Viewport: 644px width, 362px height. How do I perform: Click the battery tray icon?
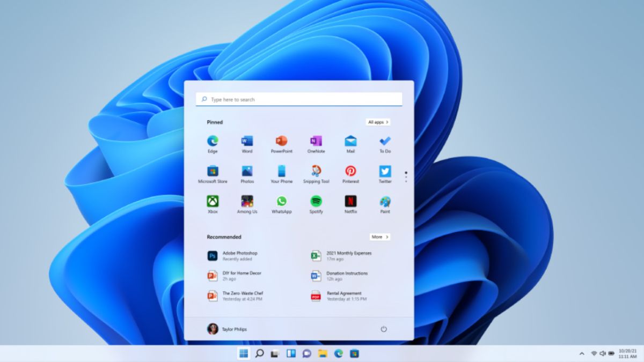611,353
